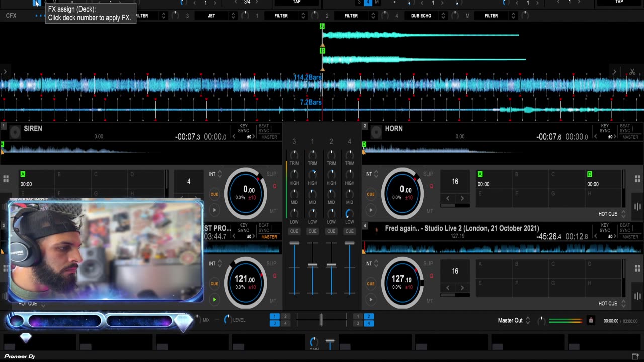Click the green play button on deck 3
The width and height of the screenshot is (644, 362).
coord(214,300)
